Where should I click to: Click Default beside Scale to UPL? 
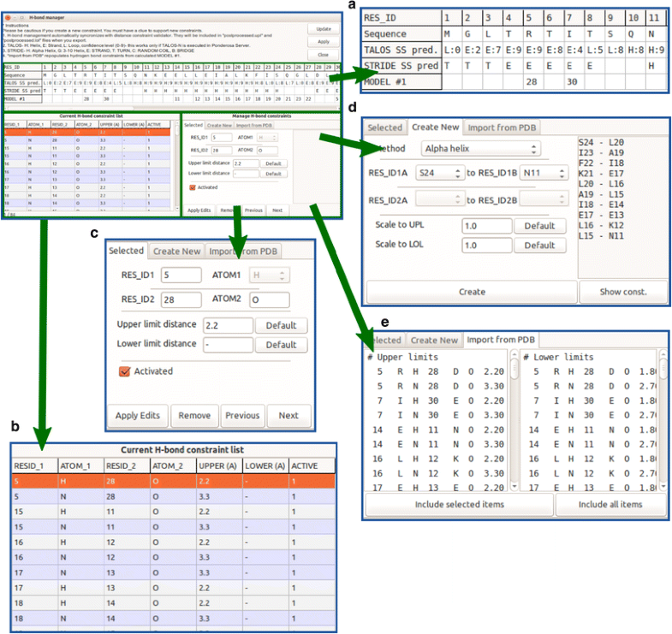click(x=539, y=226)
